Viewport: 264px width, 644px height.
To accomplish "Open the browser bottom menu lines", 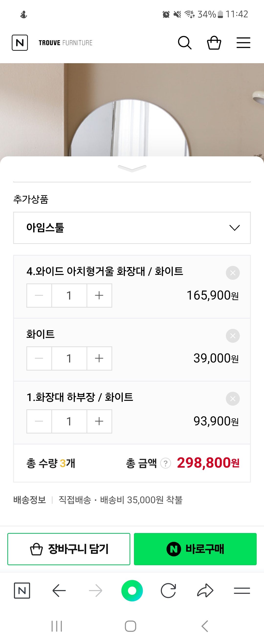I will click(242, 591).
